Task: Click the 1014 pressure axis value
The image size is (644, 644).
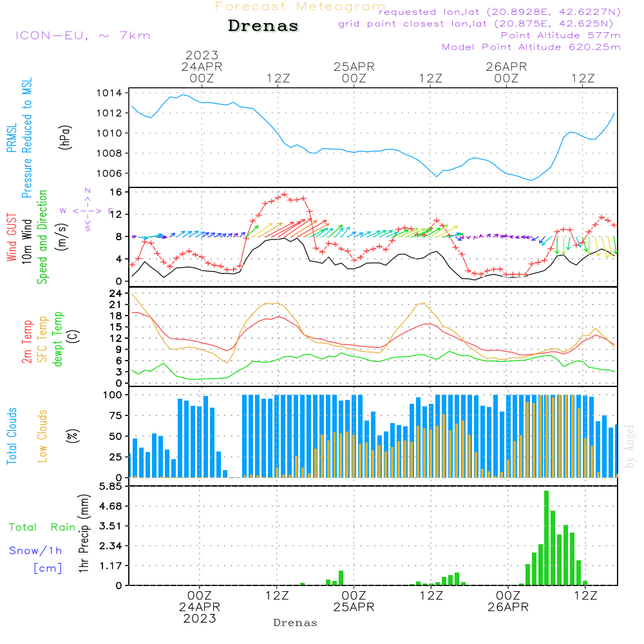Action: click(109, 93)
